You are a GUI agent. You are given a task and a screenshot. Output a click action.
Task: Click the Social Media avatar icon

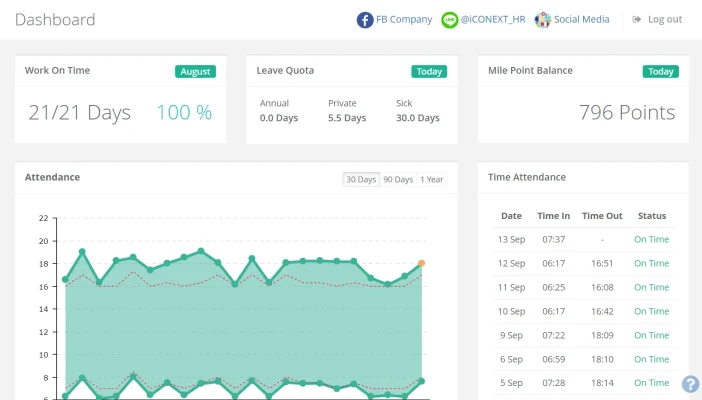(x=543, y=19)
